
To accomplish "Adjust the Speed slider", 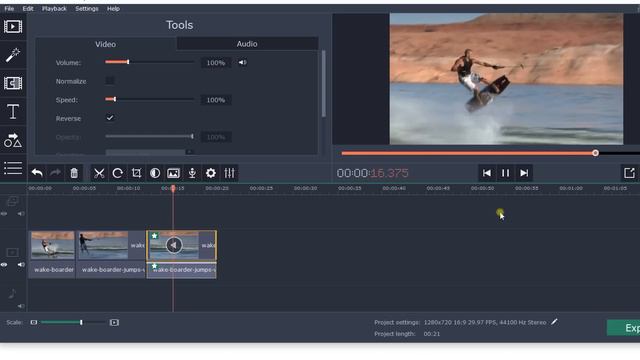I will pos(150,99).
